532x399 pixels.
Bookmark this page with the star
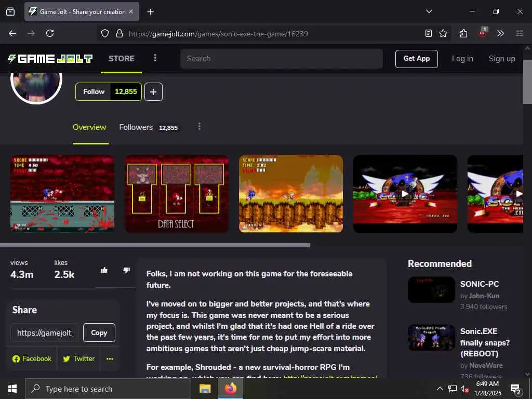click(443, 33)
